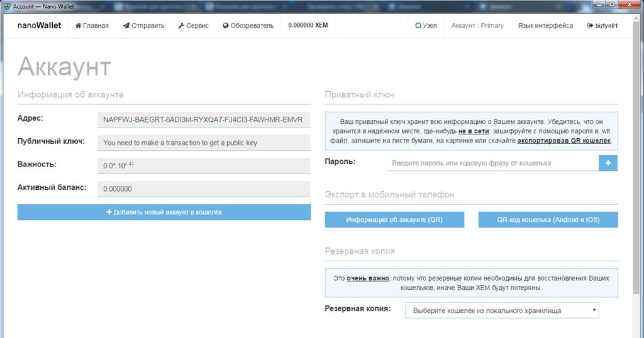Click the Информация об аккаунте section heading
The image size is (644, 338).
70,94
